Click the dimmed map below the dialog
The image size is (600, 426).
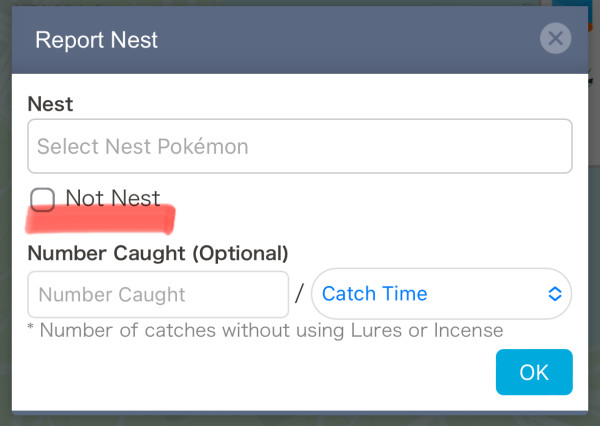300,420
